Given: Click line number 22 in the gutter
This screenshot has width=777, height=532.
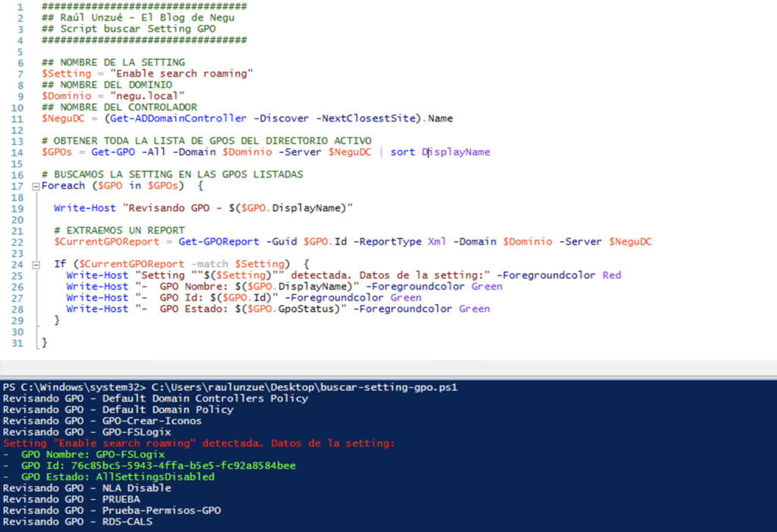Looking at the screenshot, I should click(x=16, y=241).
